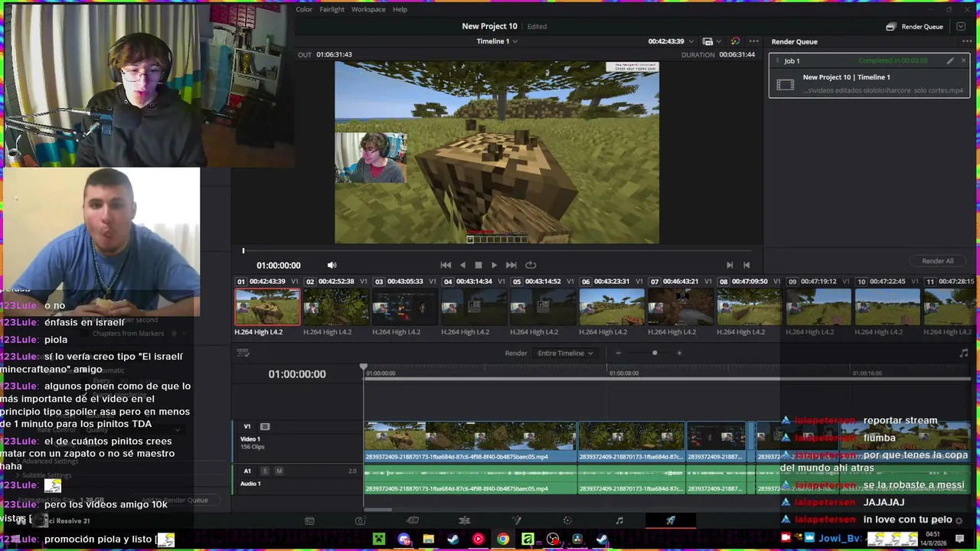This screenshot has height=551, width=980.
Task: Open the Cut page icon
Action: point(413,521)
